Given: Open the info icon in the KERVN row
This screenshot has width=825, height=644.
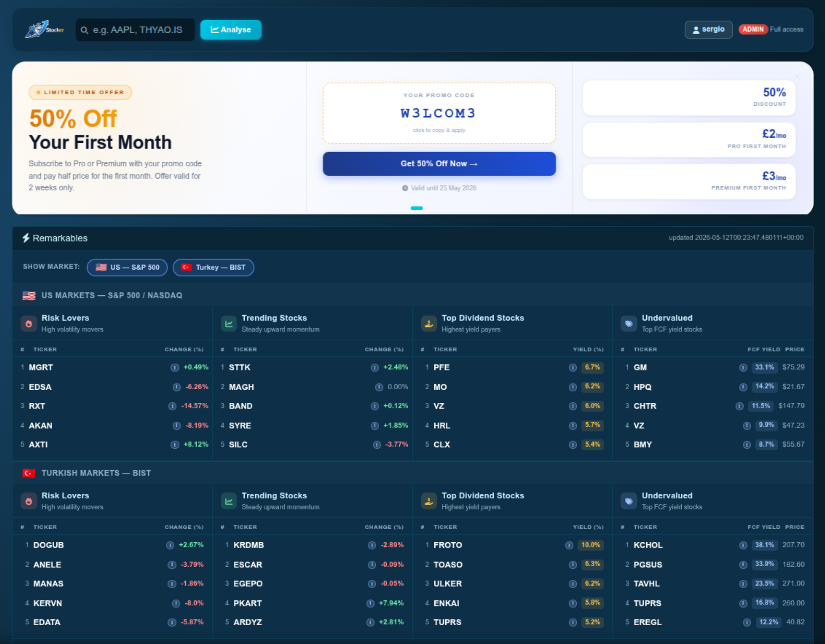Looking at the screenshot, I should [x=176, y=603].
